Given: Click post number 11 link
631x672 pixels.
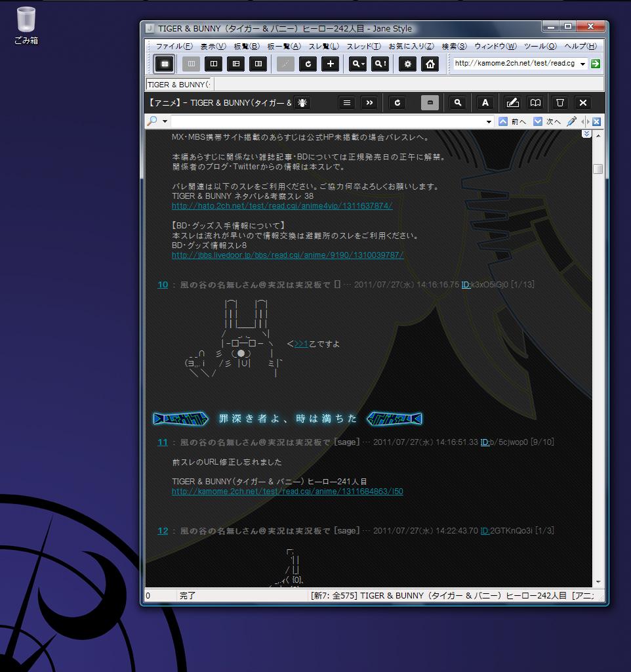Looking at the screenshot, I should [163, 442].
